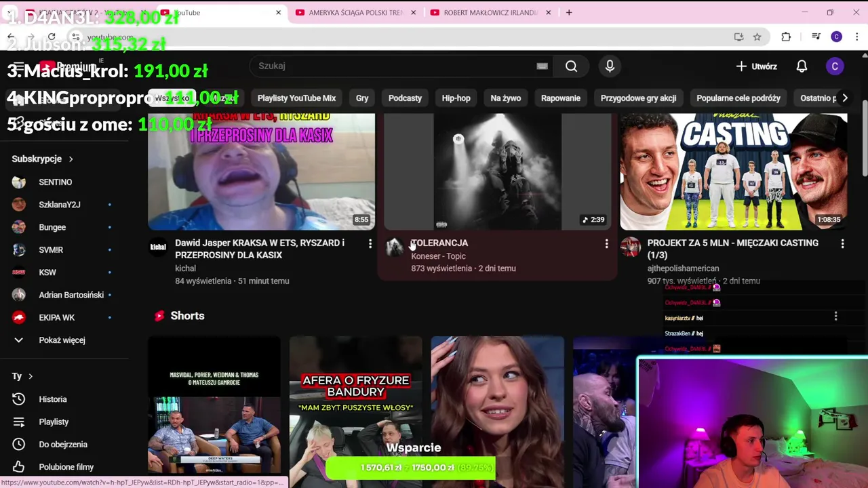The width and height of the screenshot is (868, 488).
Task: Open Masvidal, Porier, Weidman short
Action: (214, 405)
